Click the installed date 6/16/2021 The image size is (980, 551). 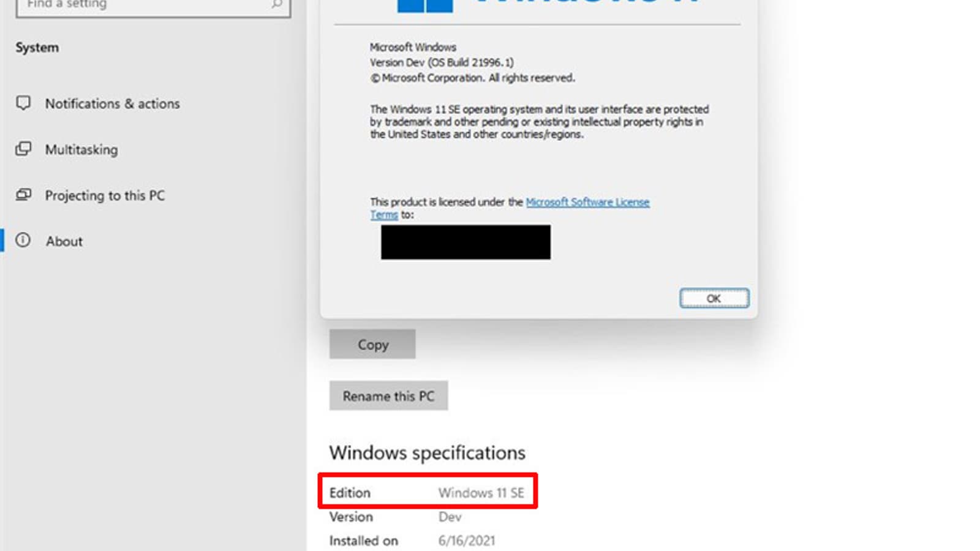coord(467,541)
